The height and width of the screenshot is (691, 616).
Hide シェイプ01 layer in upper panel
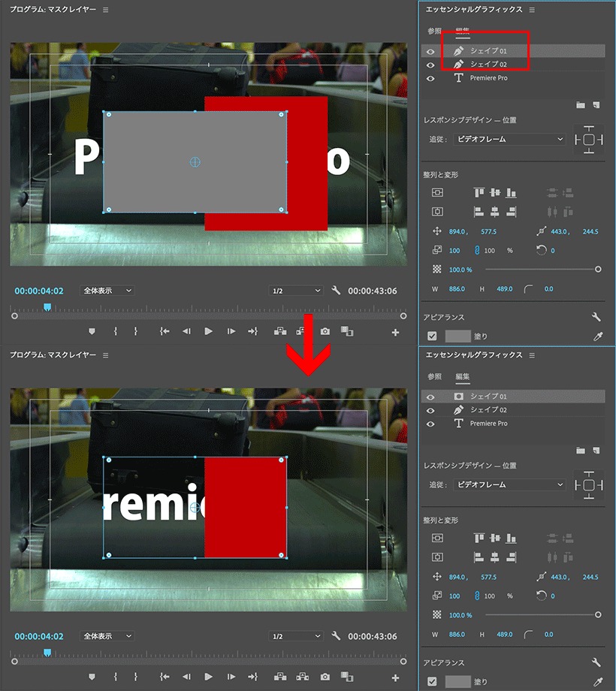430,52
